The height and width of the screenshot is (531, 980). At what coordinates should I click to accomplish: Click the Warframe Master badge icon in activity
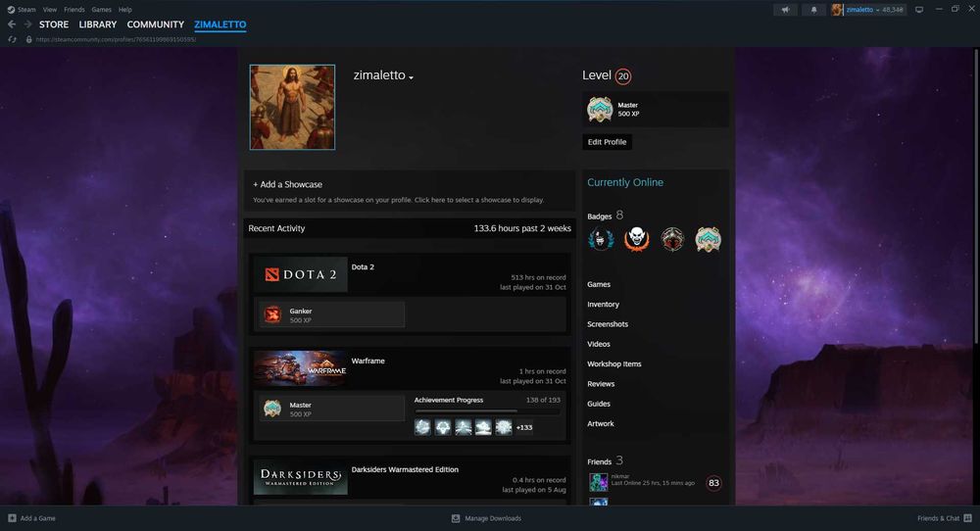click(272, 409)
